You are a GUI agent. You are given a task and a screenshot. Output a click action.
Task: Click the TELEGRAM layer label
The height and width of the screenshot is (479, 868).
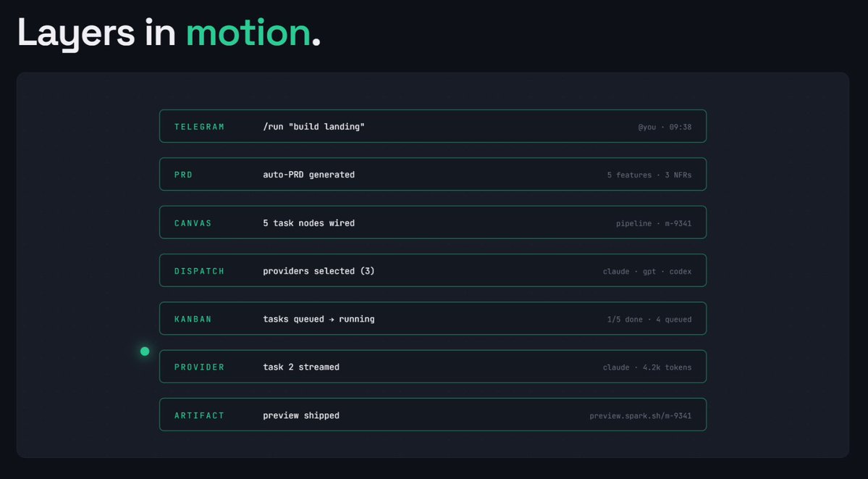[199, 127]
